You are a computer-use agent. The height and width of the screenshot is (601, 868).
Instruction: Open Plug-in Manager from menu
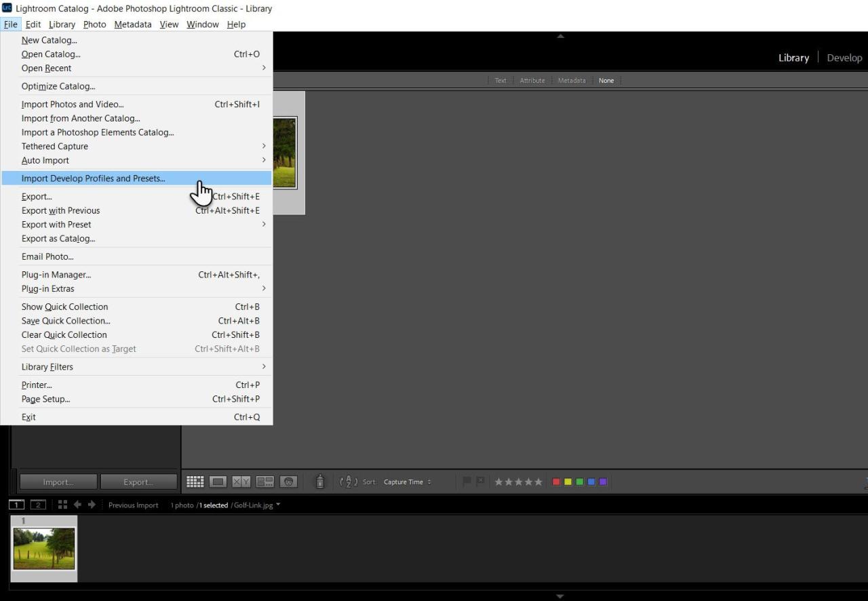click(136, 274)
